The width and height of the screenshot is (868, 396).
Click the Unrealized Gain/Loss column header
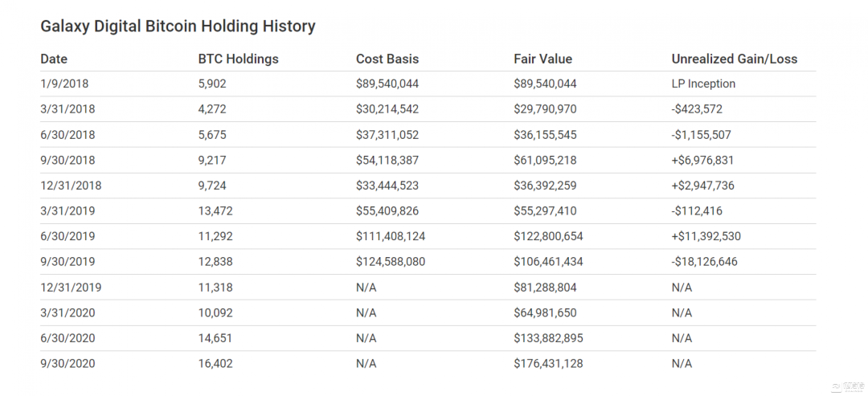coord(734,59)
